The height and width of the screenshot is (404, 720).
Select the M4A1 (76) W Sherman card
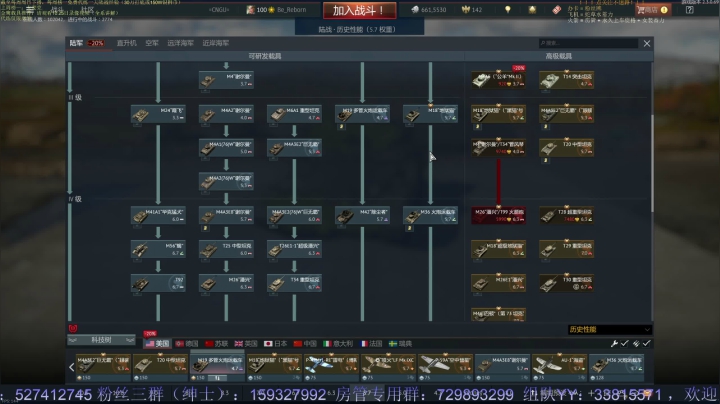(x=226, y=148)
